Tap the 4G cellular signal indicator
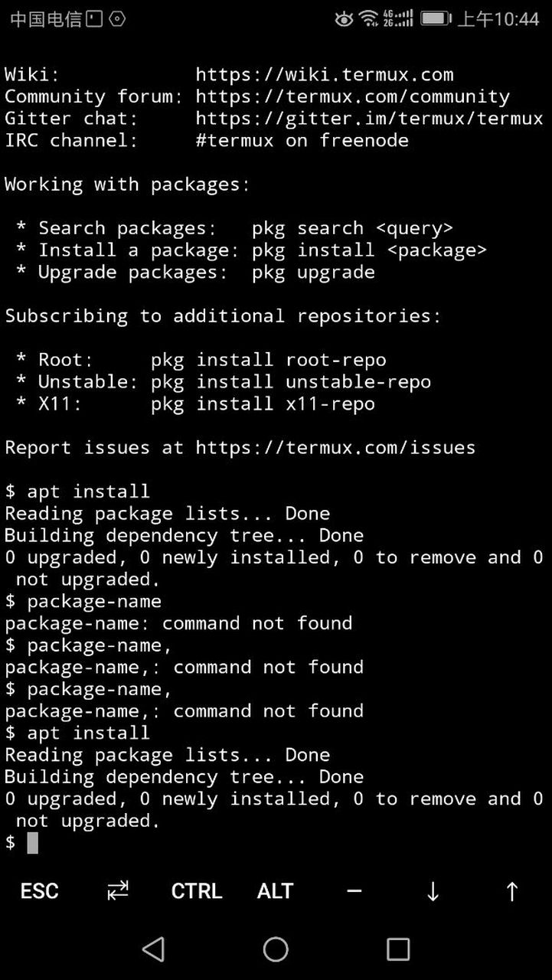The height and width of the screenshot is (980, 552). tap(398, 18)
